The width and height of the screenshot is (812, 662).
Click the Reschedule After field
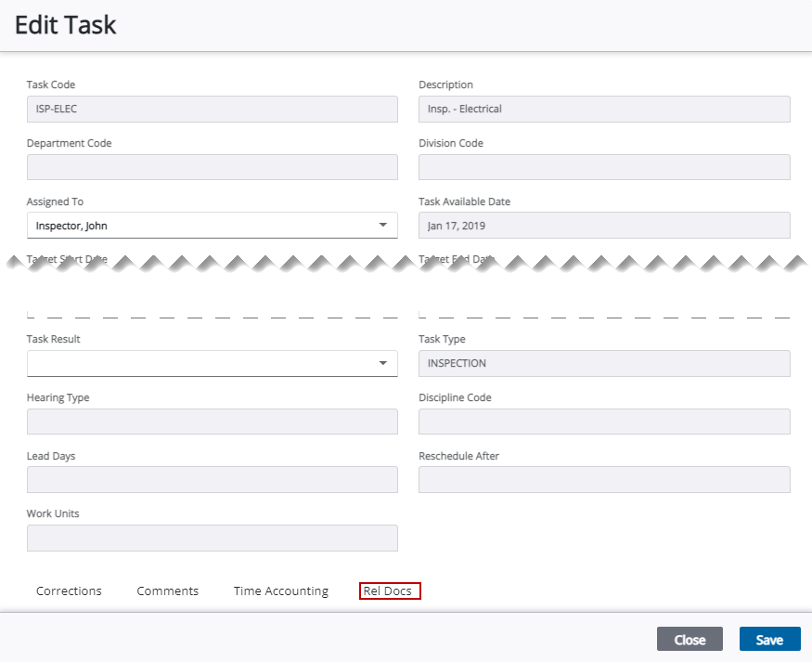[x=604, y=480]
